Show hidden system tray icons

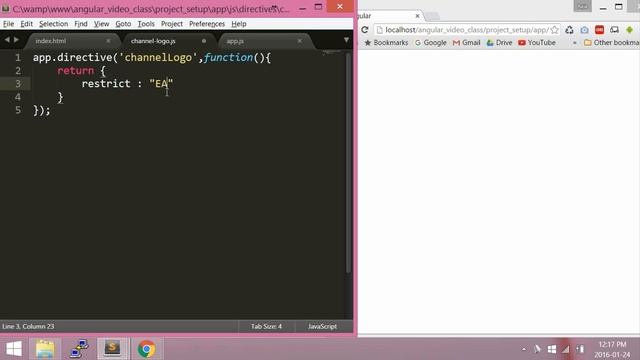(x=524, y=349)
